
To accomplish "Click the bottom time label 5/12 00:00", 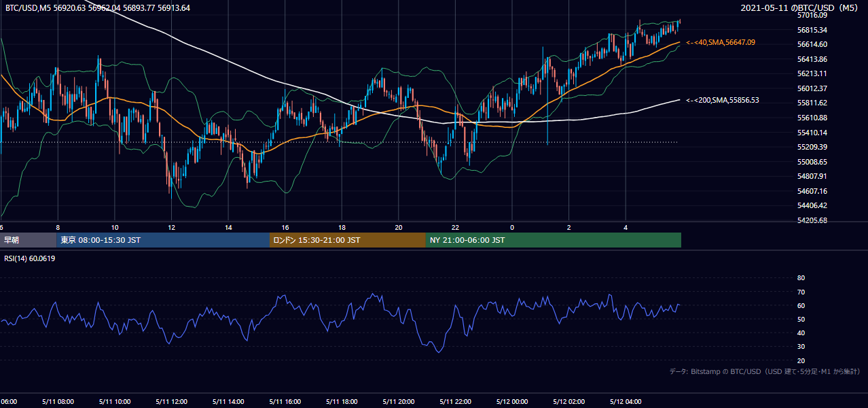I will [512, 401].
